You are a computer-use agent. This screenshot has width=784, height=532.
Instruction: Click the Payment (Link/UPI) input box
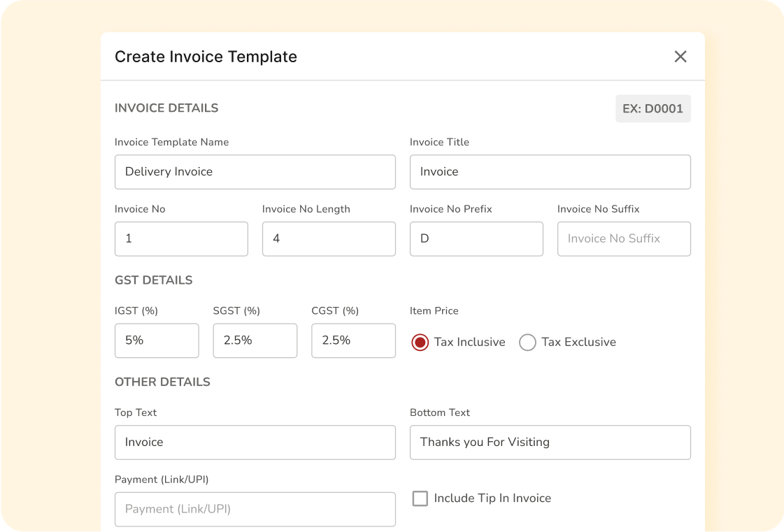click(x=255, y=509)
